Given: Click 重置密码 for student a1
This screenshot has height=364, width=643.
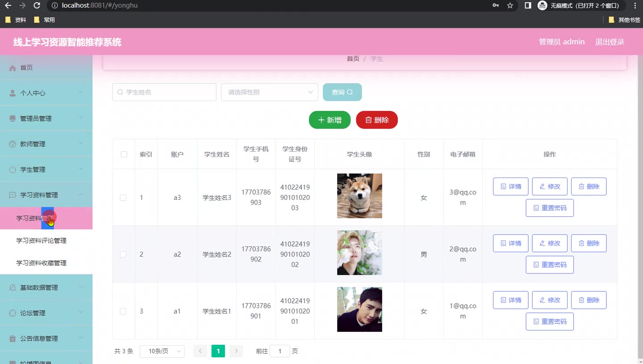Looking at the screenshot, I should (x=550, y=322).
